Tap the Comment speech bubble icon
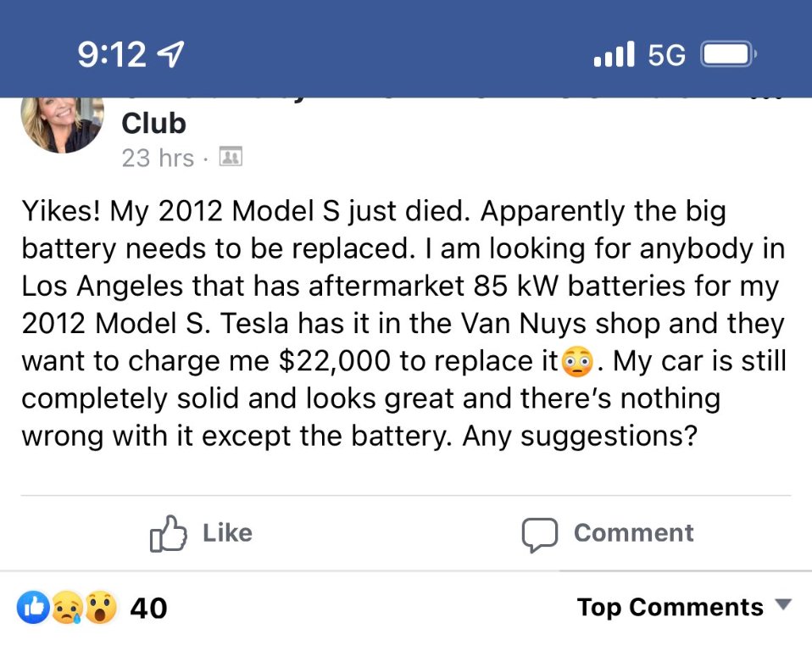Image resolution: width=812 pixels, height=651 pixels. (540, 534)
